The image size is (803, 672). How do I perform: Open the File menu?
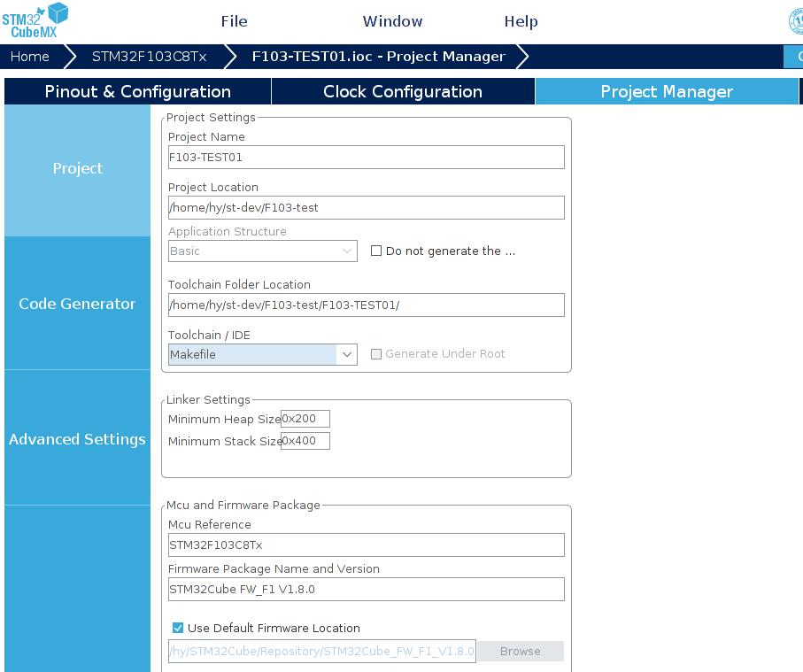click(234, 21)
